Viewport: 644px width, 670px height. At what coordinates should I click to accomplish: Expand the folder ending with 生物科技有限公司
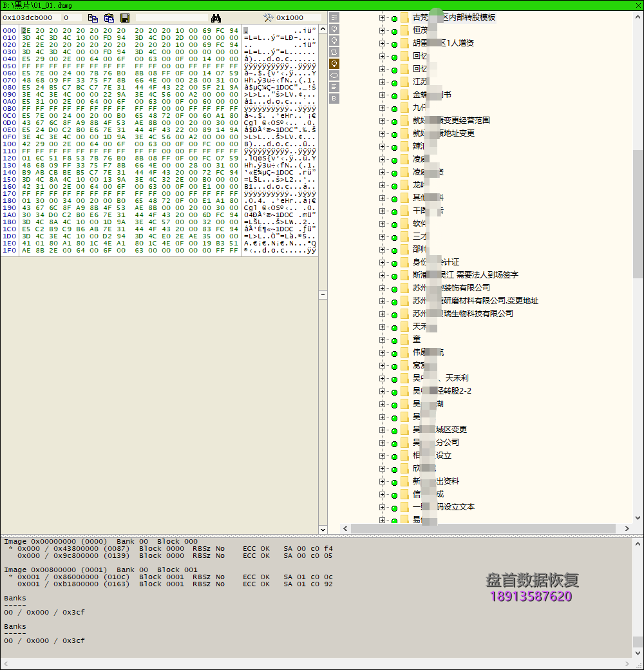[382, 314]
